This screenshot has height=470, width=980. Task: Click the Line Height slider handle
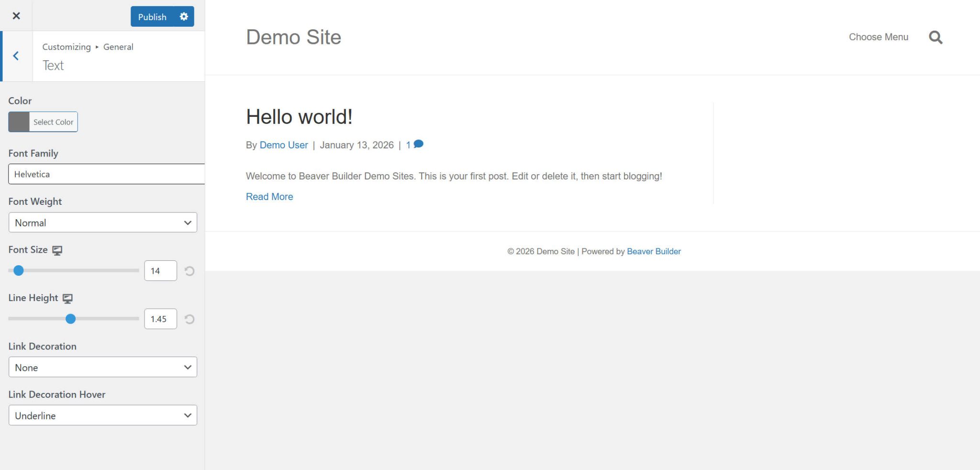pyautogui.click(x=70, y=319)
